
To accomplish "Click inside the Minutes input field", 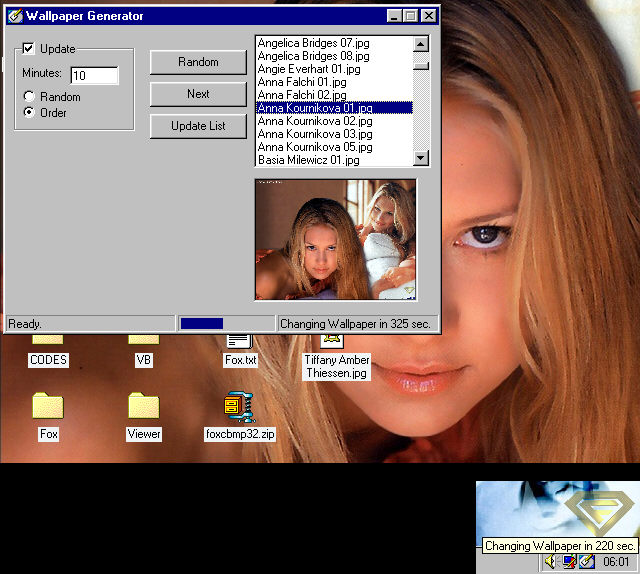I will [x=94, y=76].
